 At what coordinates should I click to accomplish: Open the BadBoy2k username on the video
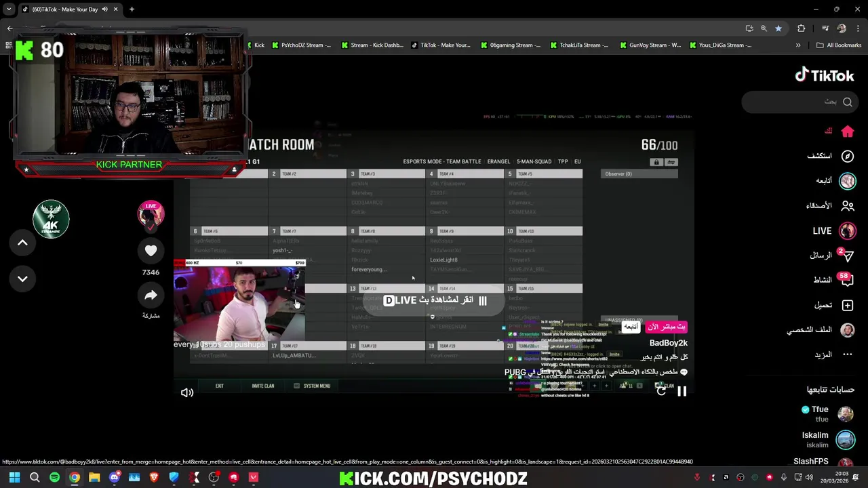tap(668, 343)
